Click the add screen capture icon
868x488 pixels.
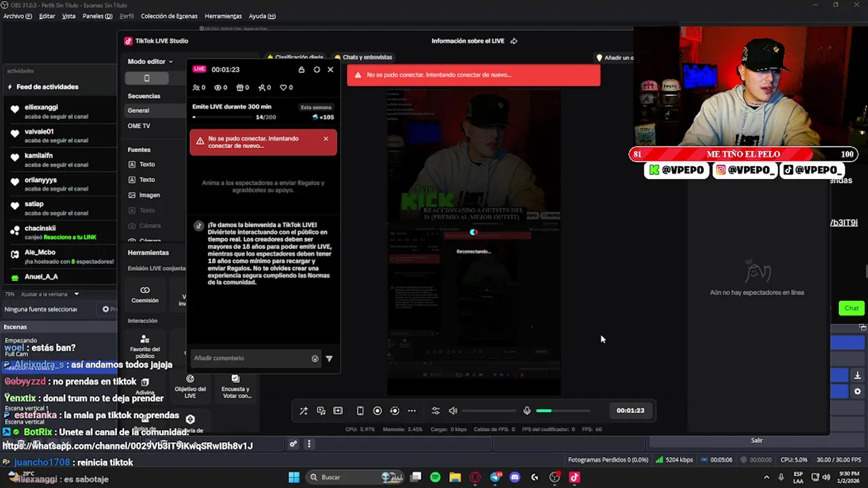338,411
